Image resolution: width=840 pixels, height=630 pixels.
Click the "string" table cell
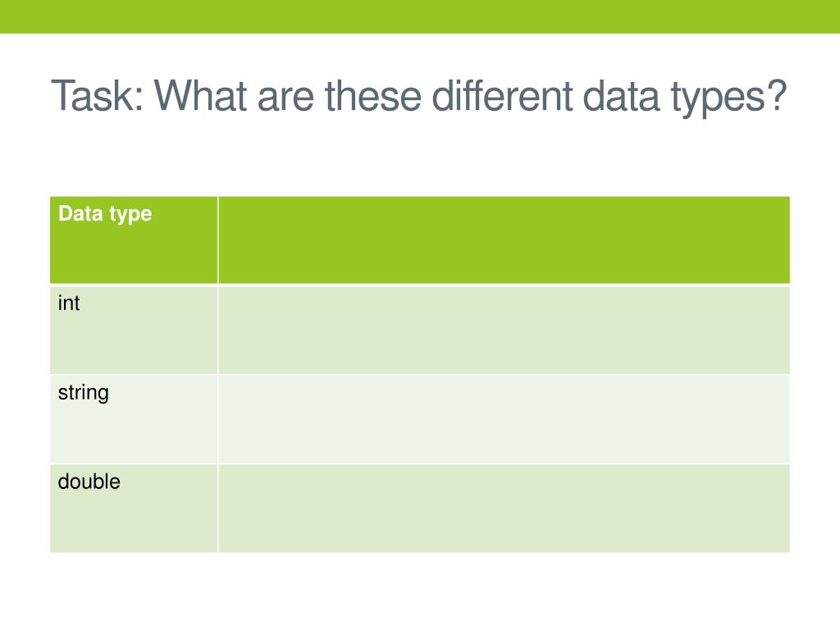point(134,419)
